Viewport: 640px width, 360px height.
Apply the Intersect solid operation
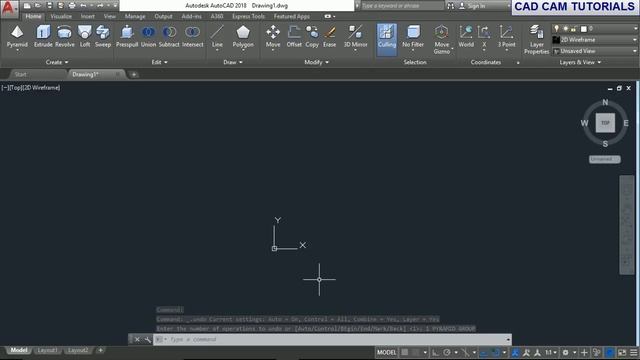(x=192, y=36)
